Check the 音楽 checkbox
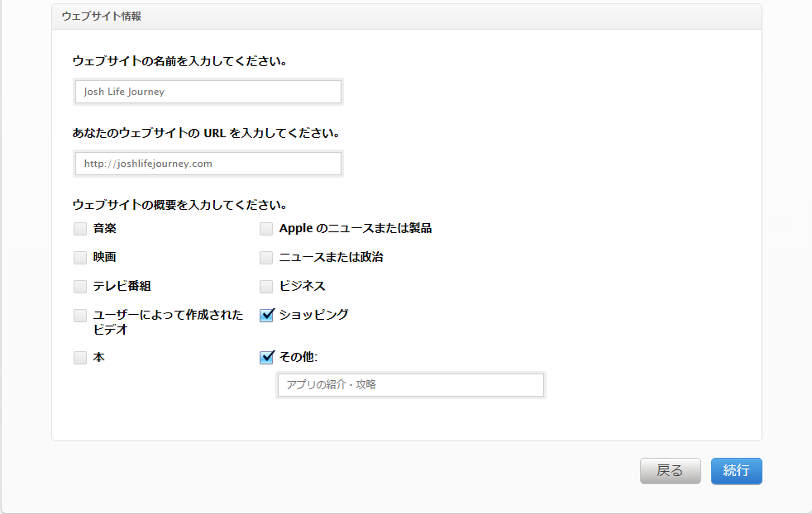Screen dimensions: 812x514 click(80, 229)
